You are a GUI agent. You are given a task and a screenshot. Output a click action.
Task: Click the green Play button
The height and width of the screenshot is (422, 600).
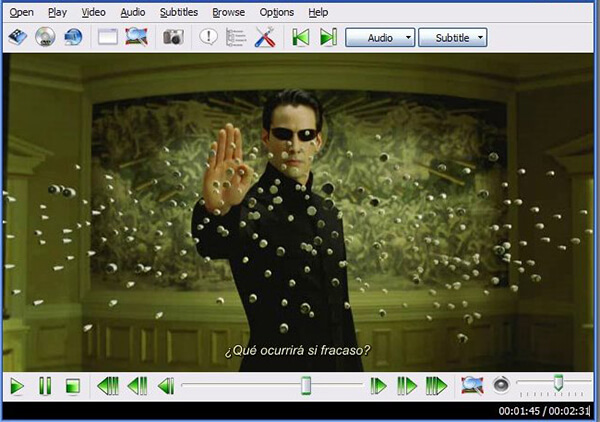click(x=17, y=386)
